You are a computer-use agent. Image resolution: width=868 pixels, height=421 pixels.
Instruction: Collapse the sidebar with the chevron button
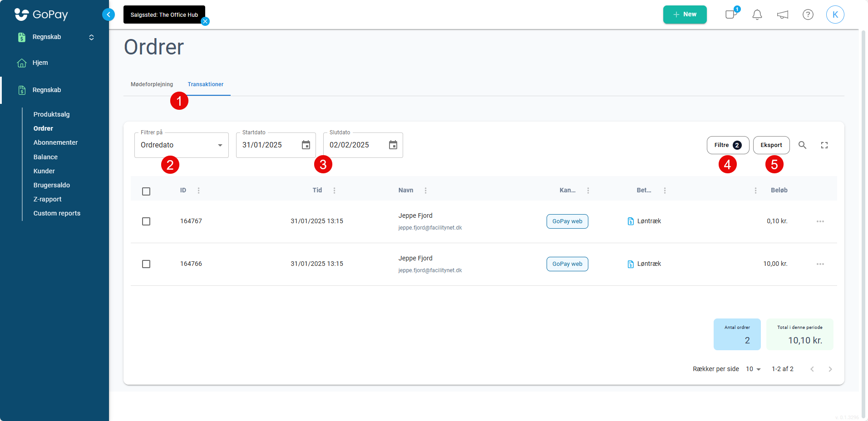(x=108, y=15)
